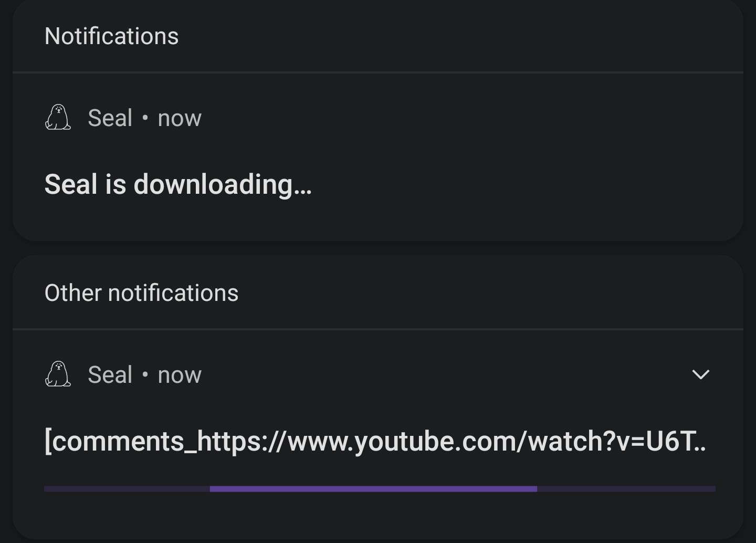This screenshot has height=543, width=756.
Task: Select the Seal icon beside the YouTube notification
Action: coord(58,374)
